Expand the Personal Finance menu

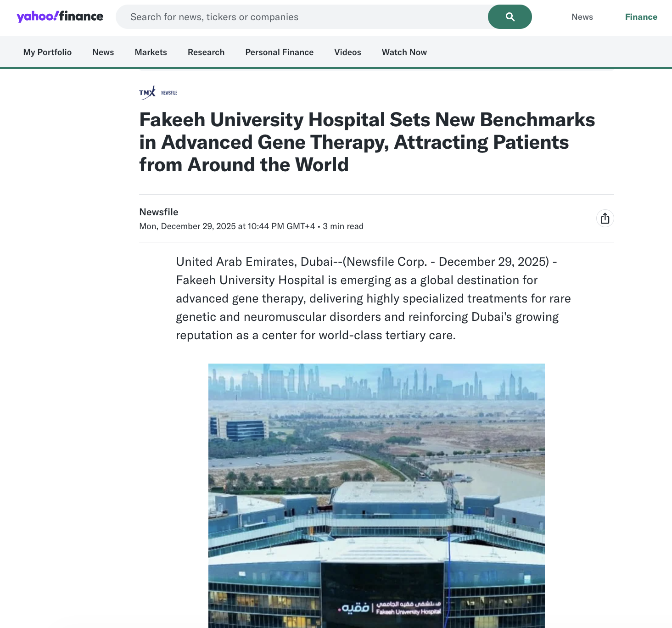pos(280,52)
